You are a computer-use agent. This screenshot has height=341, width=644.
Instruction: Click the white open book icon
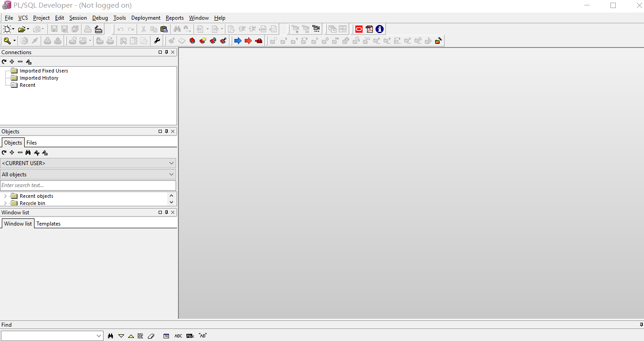point(182,41)
